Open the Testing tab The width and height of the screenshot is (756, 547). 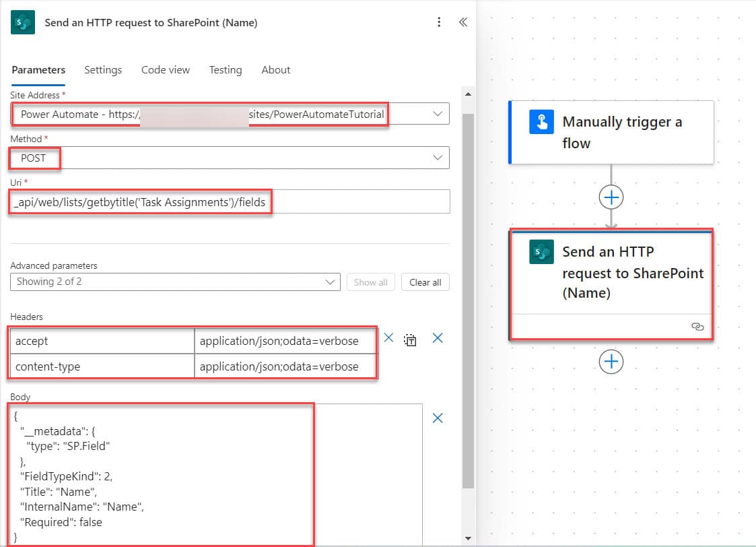[225, 70]
